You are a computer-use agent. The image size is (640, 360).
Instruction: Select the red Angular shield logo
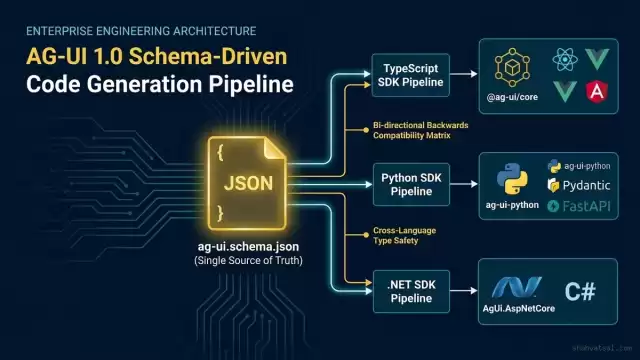597,91
